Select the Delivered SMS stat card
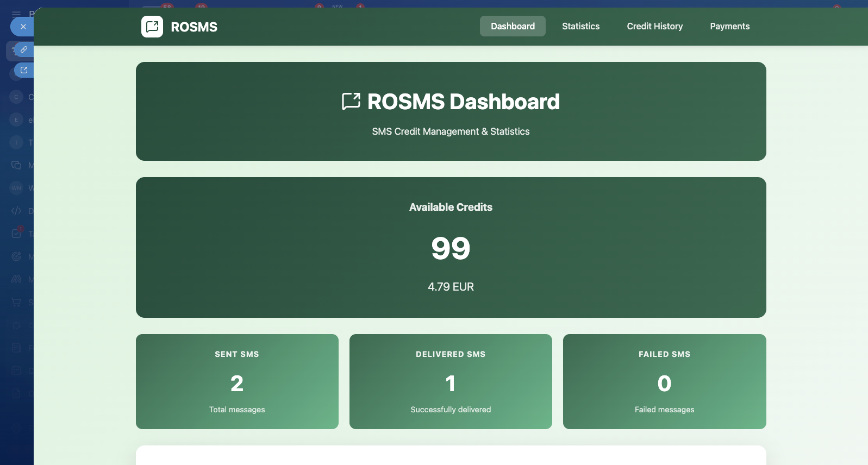The image size is (868, 465). 451,381
